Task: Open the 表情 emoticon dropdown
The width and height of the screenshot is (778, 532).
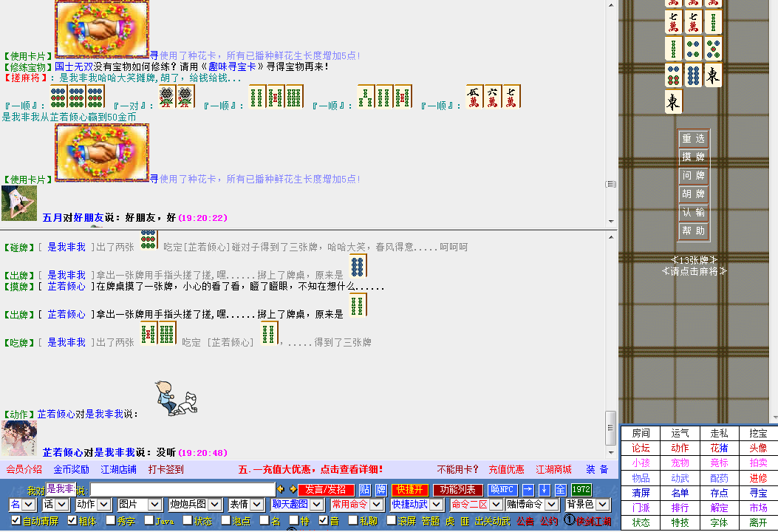Action: click(245, 505)
